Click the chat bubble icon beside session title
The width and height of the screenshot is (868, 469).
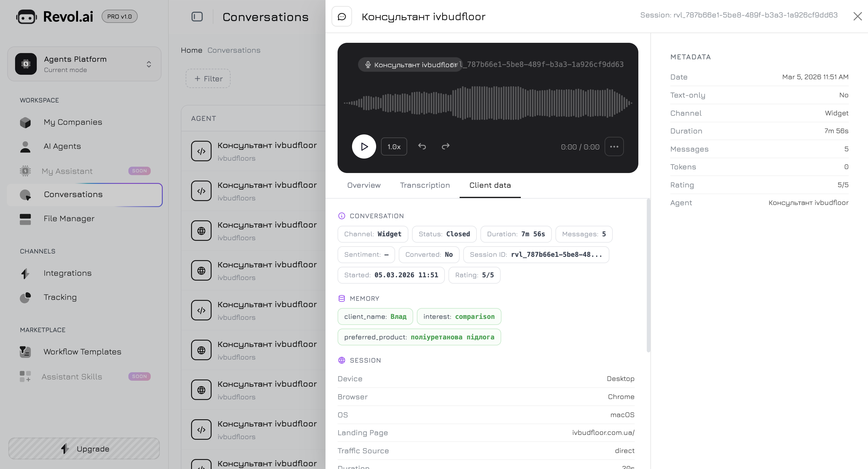(x=342, y=16)
